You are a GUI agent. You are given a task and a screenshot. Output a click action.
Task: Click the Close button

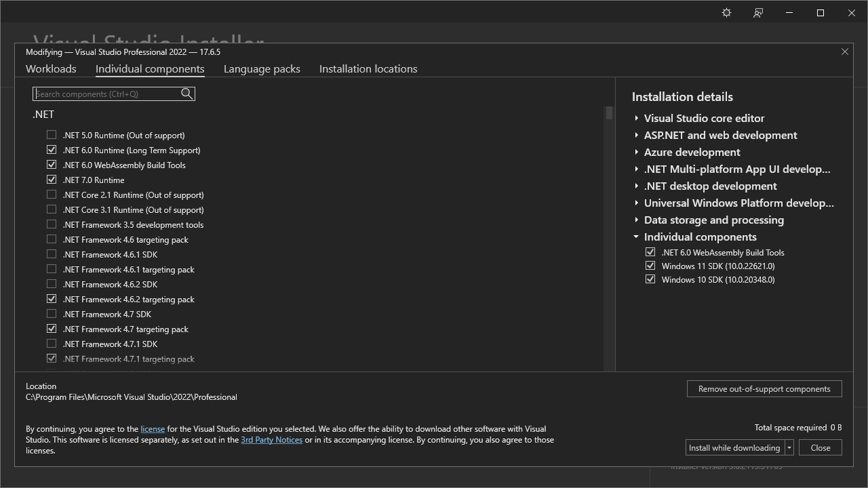click(821, 447)
